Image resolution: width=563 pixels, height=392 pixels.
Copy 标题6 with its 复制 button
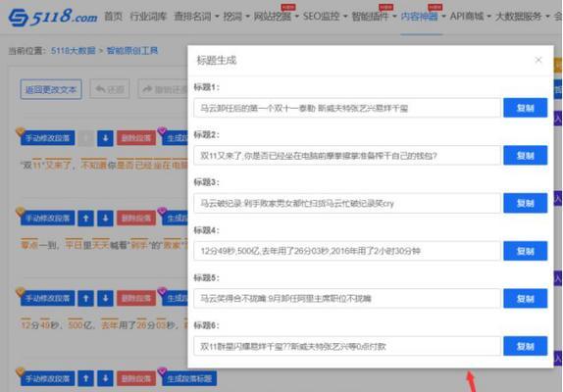coord(526,346)
